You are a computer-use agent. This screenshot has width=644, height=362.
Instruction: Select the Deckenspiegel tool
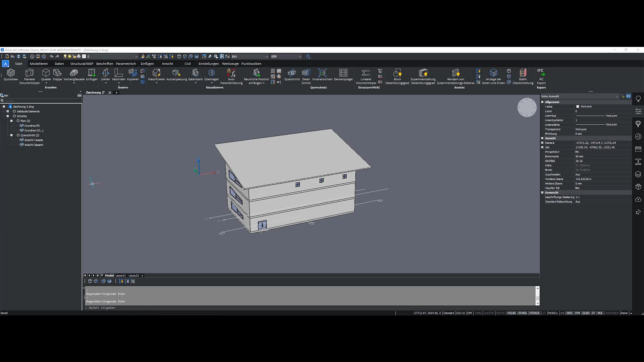343,75
